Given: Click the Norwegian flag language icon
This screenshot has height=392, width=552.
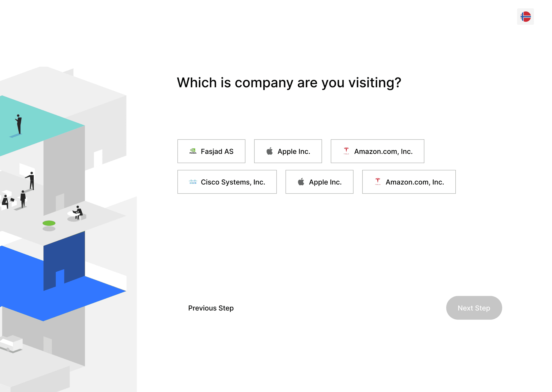Looking at the screenshot, I should point(525,17).
